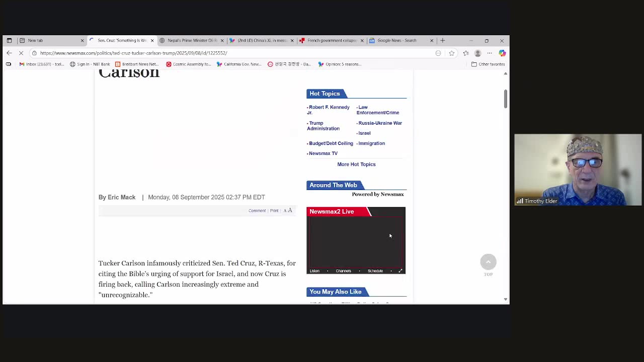
Task: Open Immigration hot topic link
Action: coord(371,143)
